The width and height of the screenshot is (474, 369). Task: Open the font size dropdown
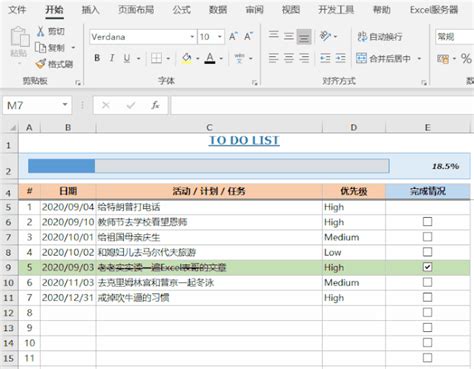(x=220, y=37)
